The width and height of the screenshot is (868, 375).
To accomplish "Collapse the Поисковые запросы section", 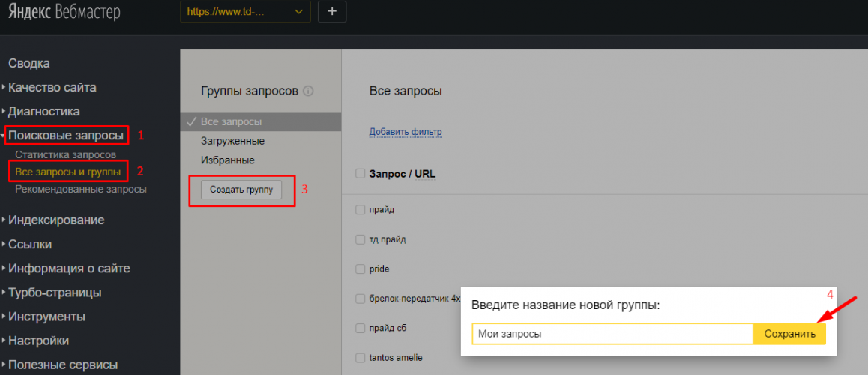I will (66, 136).
